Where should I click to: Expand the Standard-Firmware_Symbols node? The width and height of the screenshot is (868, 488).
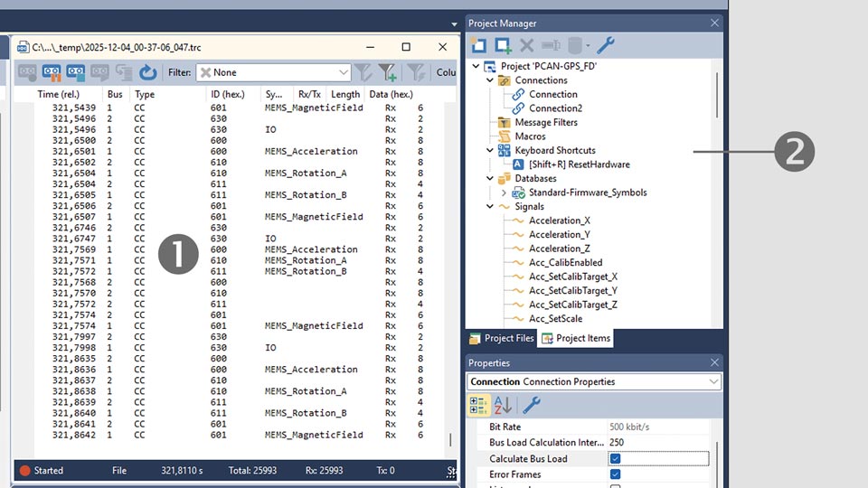(504, 192)
